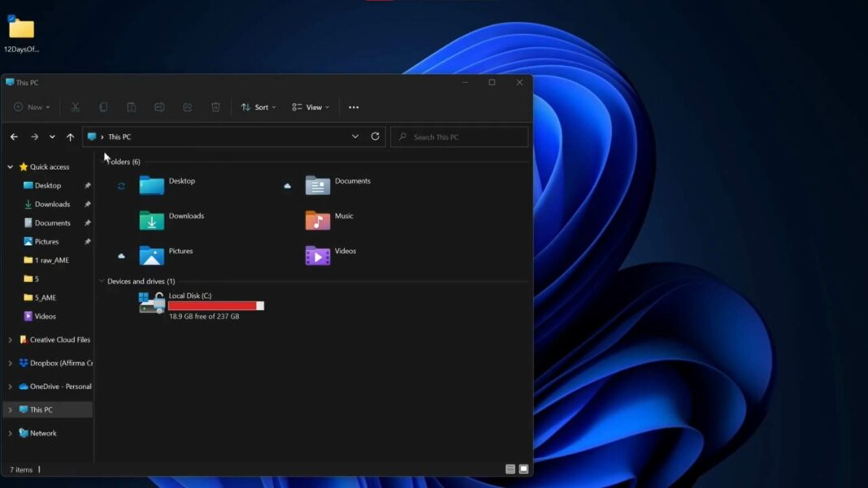Unpin Desktop from Quick access
The height and width of the screenshot is (488, 868).
click(88, 185)
